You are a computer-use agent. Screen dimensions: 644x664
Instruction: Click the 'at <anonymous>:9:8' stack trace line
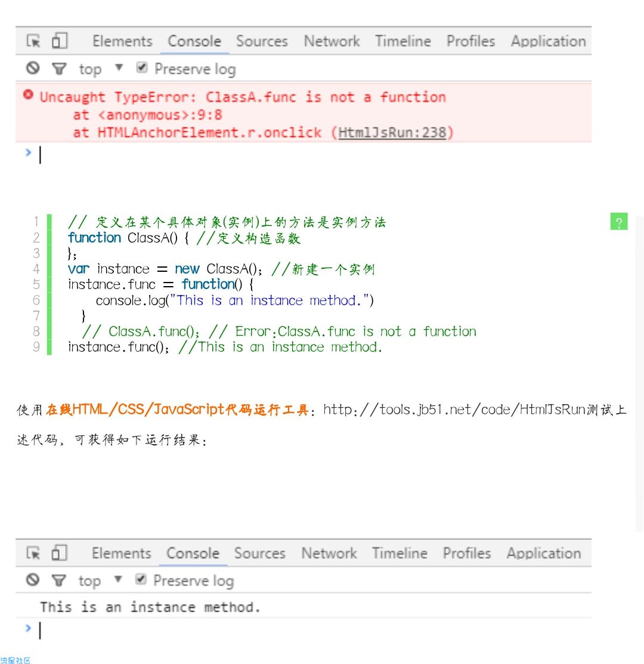pos(147,115)
